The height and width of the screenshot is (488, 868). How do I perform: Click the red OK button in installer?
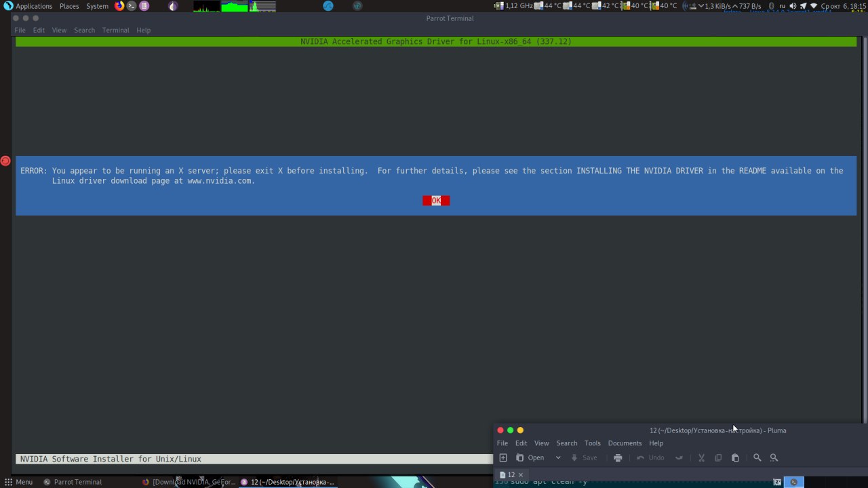pyautogui.click(x=436, y=201)
